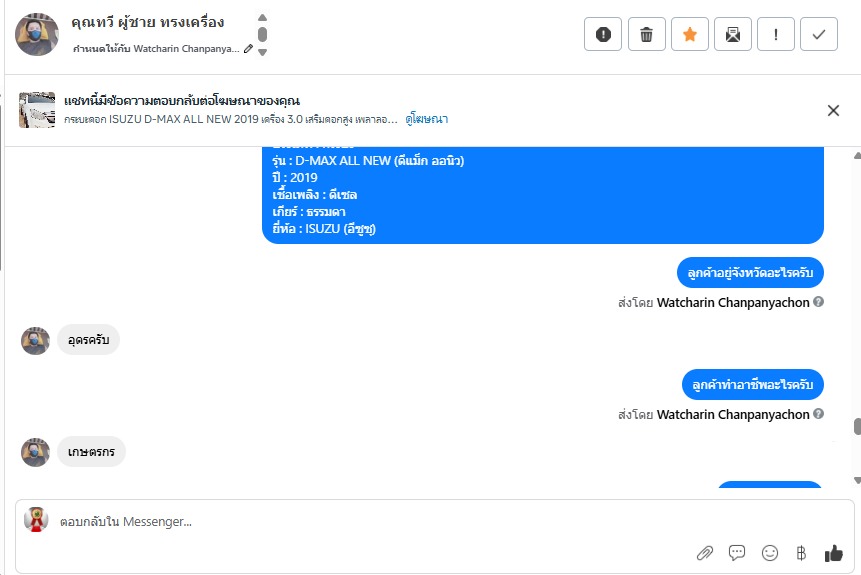The width and height of the screenshot is (861, 575).
Task: Toggle the checkmark mark-as-done button
Action: pyautogui.click(x=819, y=34)
